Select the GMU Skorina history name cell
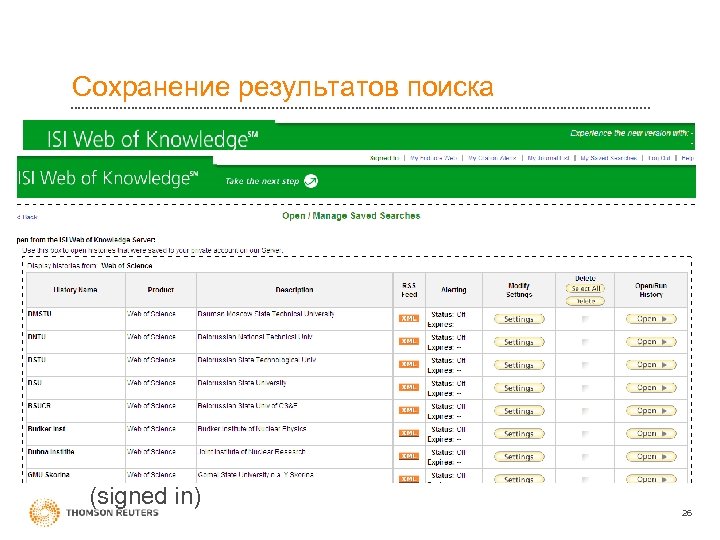This screenshot has width=720, height=540. (76, 476)
